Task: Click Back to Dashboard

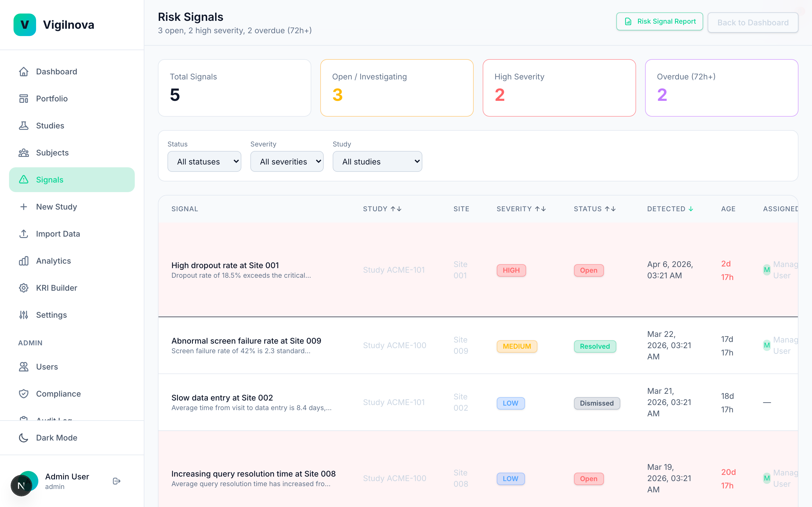Action: click(753, 23)
